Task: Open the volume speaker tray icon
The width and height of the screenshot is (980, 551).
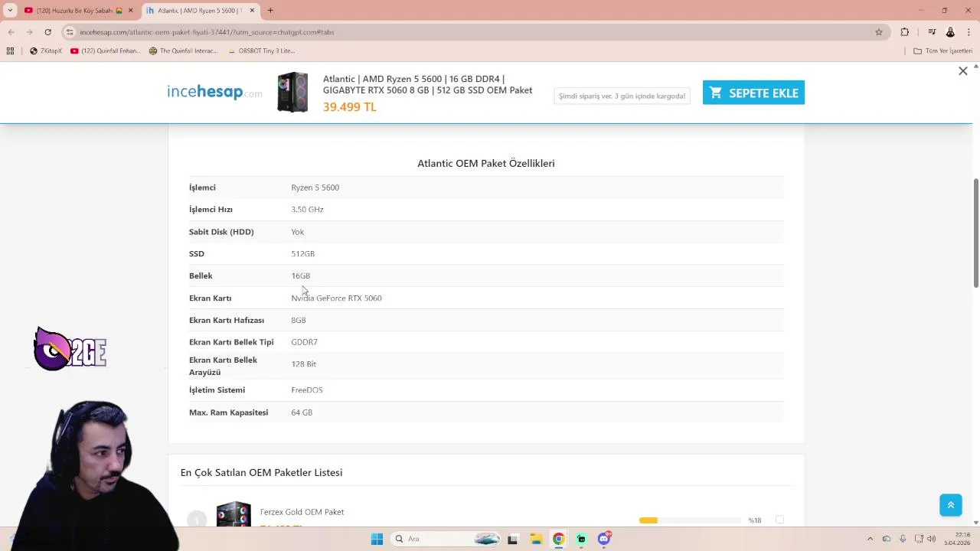Action: 932,539
